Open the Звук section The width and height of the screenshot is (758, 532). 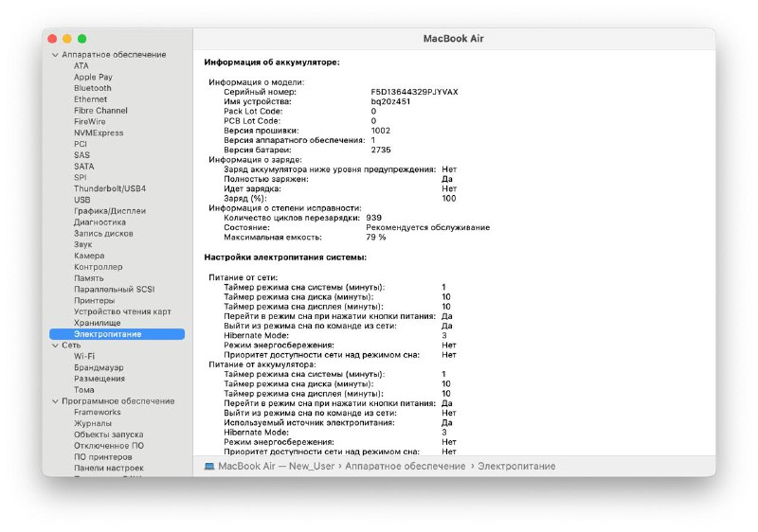point(82,244)
